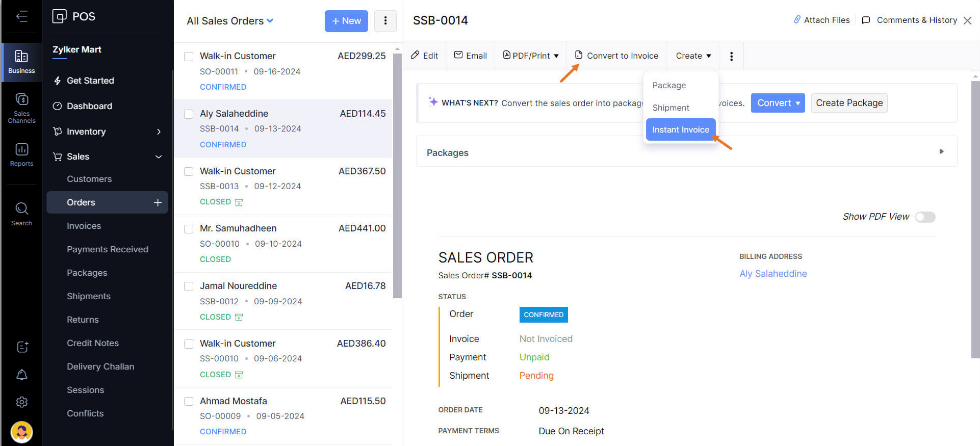Open the settings gear icon

pos(22,402)
